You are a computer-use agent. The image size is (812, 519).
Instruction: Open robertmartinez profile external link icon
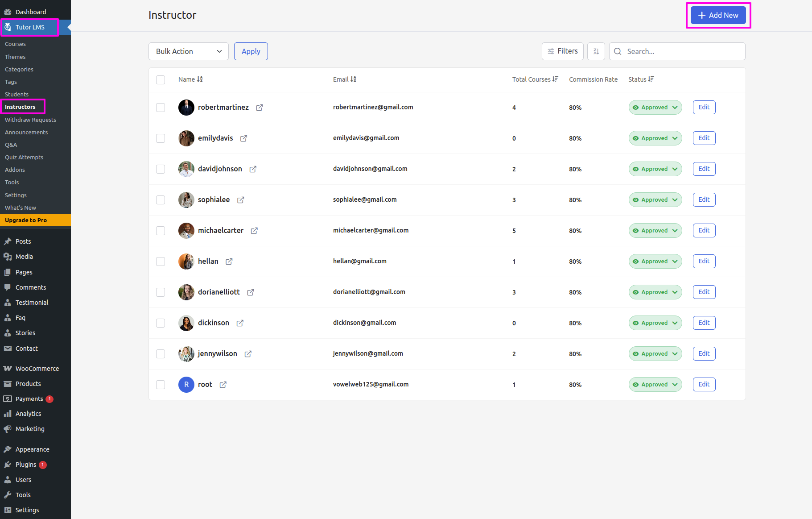coord(260,108)
